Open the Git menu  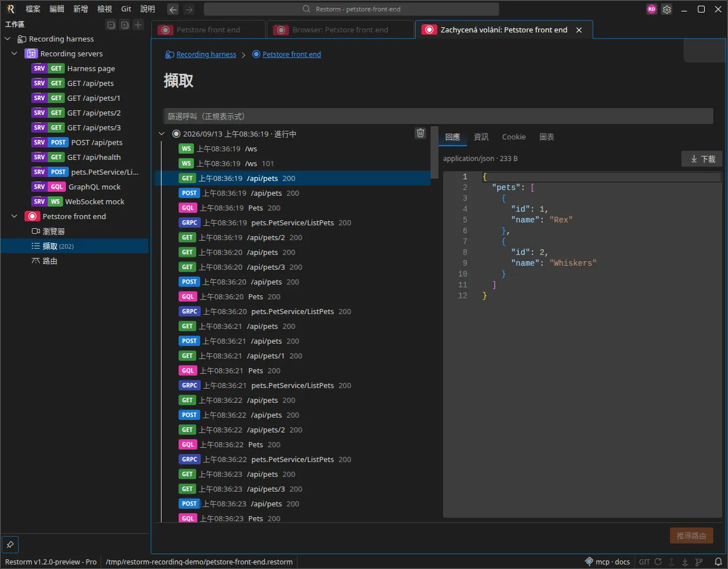[126, 9]
